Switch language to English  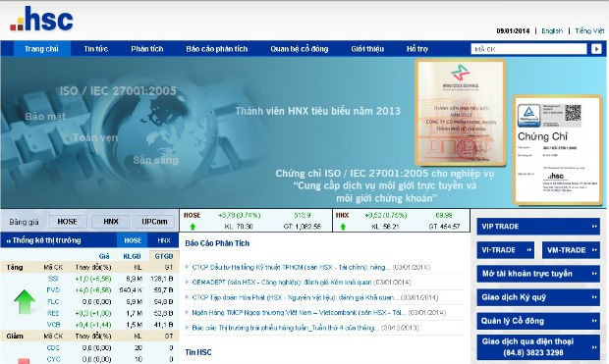tap(552, 31)
